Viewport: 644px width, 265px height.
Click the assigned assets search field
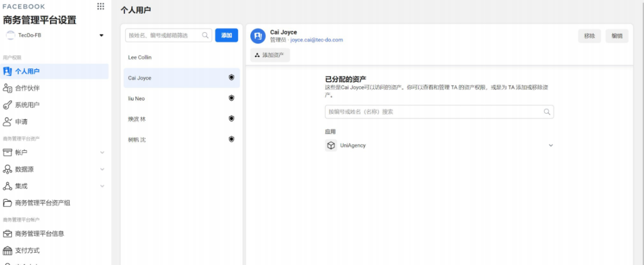click(x=439, y=111)
